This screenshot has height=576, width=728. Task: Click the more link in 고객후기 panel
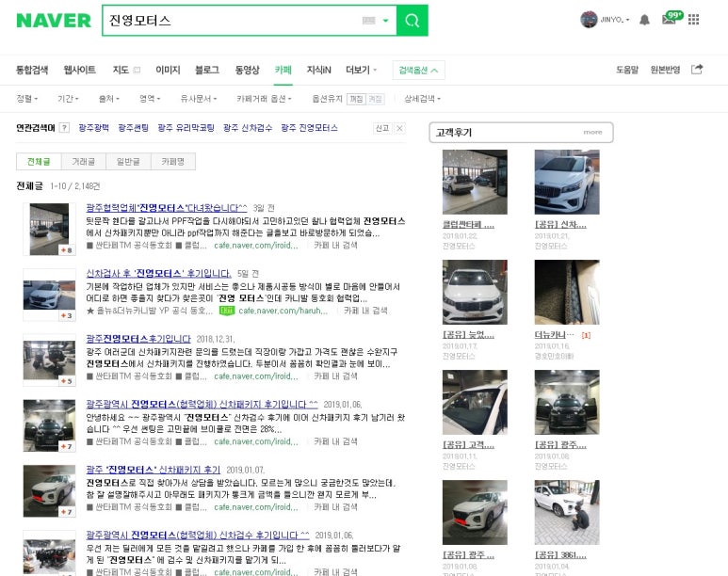pyautogui.click(x=593, y=133)
